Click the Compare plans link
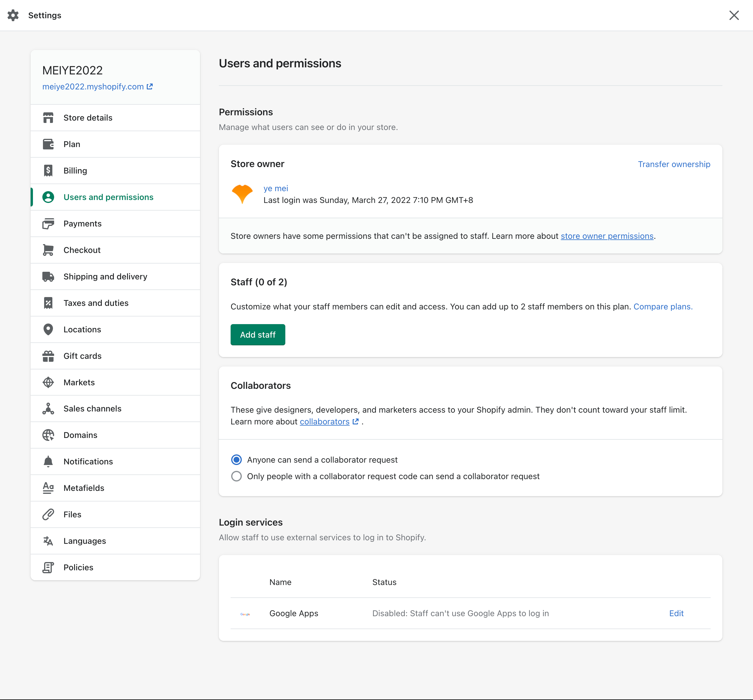This screenshot has height=700, width=753. pos(663,307)
